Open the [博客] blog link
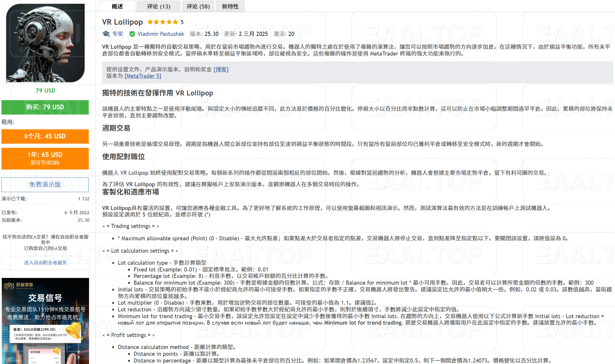The width and height of the screenshot is (615, 364). pos(221,69)
